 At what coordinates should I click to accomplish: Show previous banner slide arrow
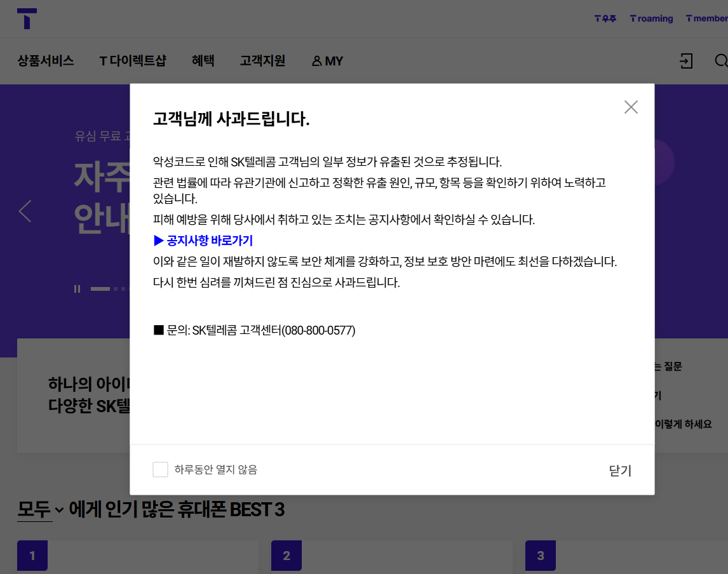click(25, 211)
